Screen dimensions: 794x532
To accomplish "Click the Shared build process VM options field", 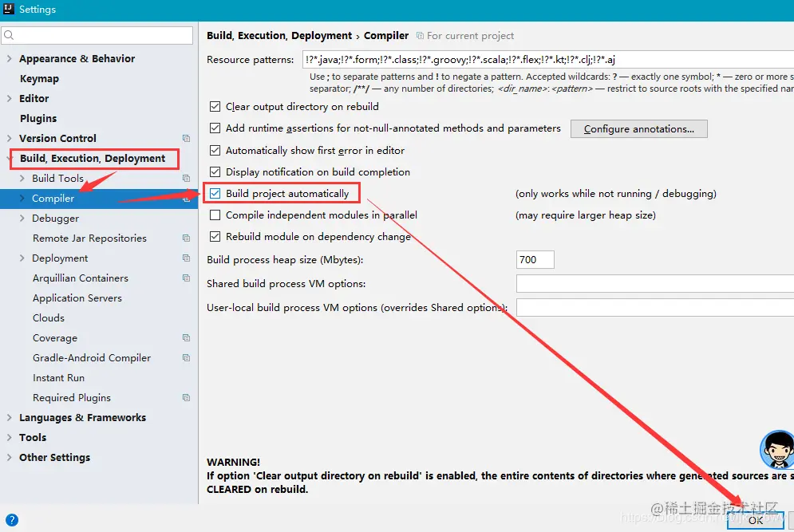I will 655,283.
